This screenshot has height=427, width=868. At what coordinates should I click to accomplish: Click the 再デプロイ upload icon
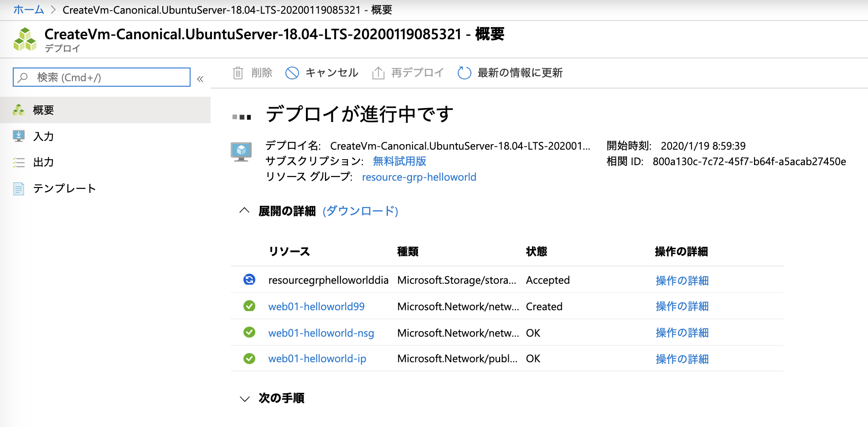tap(378, 73)
